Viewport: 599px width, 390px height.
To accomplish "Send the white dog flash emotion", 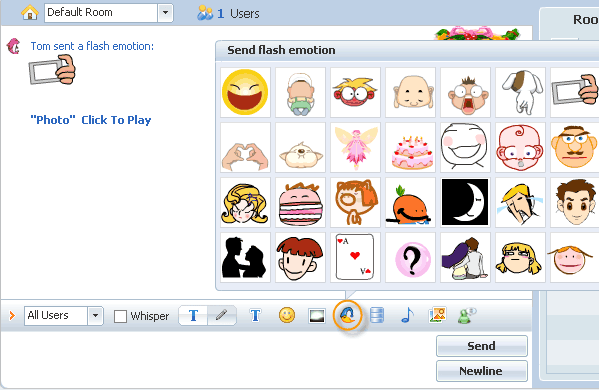I will pos(520,92).
